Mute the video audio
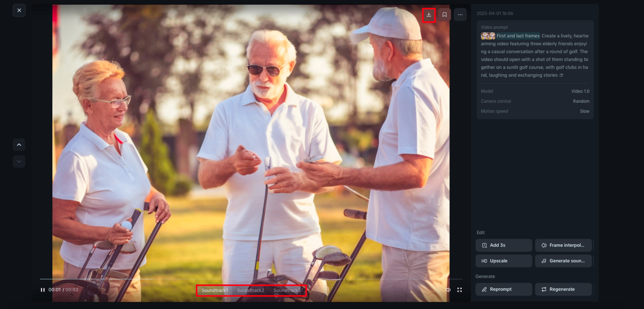Image resolution: width=644 pixels, height=309 pixels. pyautogui.click(x=448, y=290)
